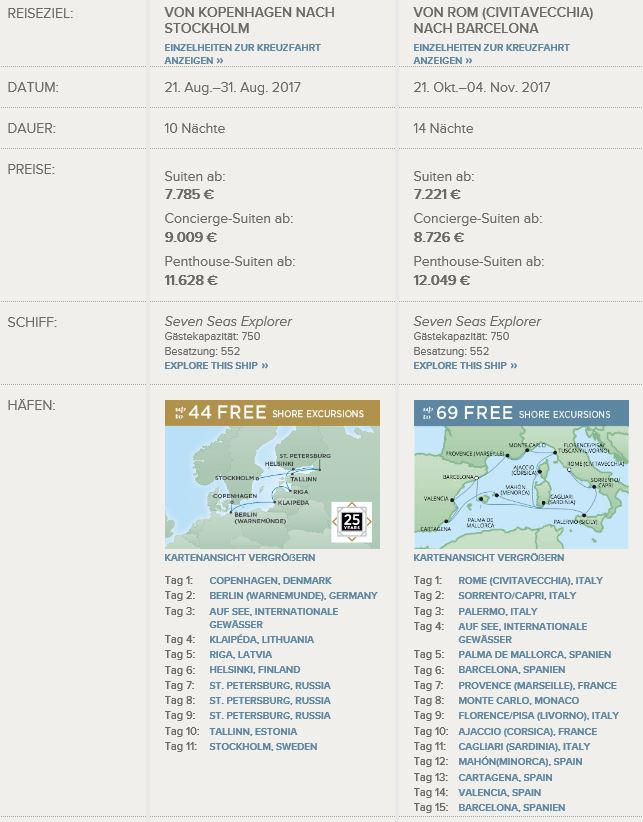Click the 44 FREE shore excursions banner
The width and height of the screenshot is (643, 822).
[272, 413]
